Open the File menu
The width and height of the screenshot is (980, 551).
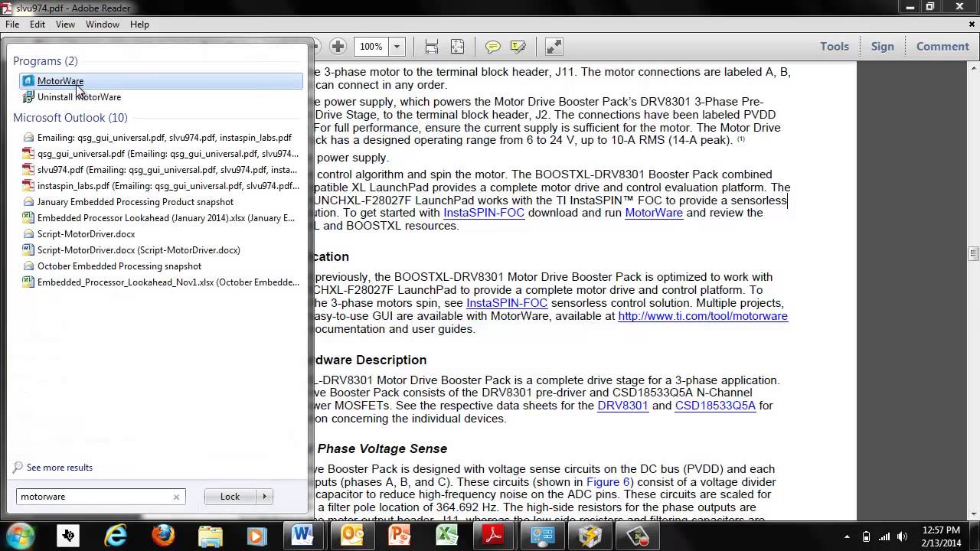[x=12, y=24]
